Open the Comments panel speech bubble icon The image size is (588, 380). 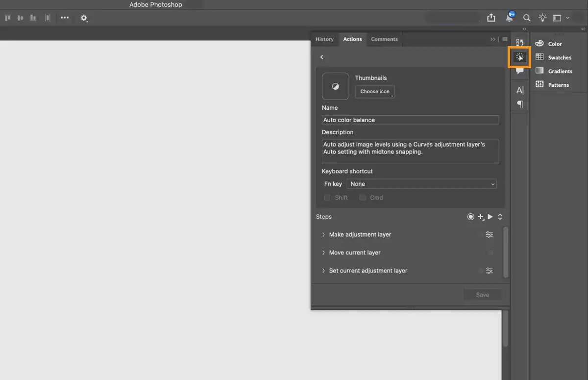(x=520, y=71)
